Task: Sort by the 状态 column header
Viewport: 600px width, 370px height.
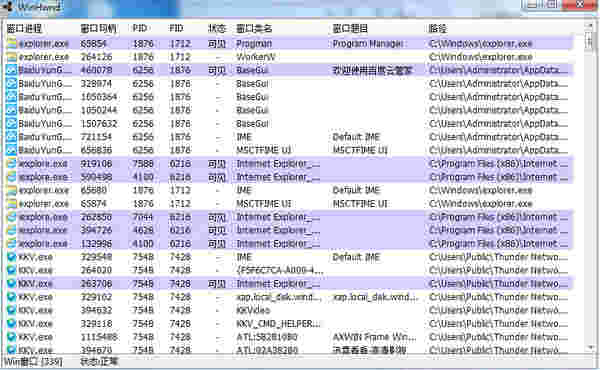Action: [217, 28]
